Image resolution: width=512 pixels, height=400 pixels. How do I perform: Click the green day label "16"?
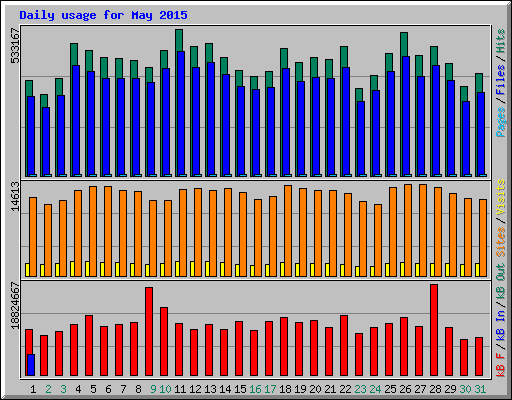(255, 389)
